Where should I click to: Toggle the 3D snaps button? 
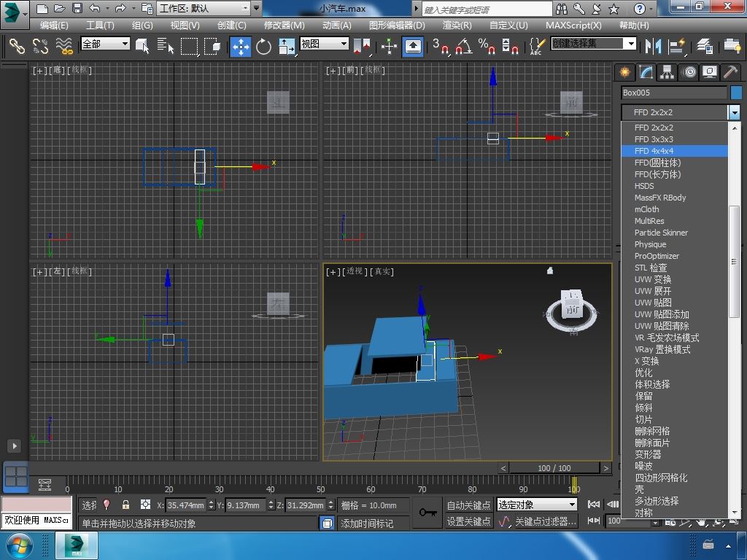point(440,46)
